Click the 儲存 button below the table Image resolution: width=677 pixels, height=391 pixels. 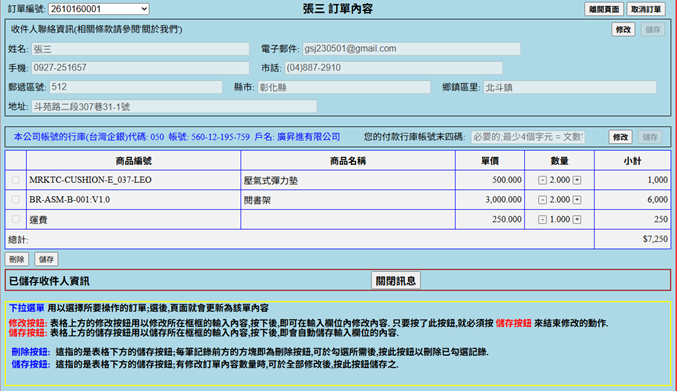tap(46, 259)
